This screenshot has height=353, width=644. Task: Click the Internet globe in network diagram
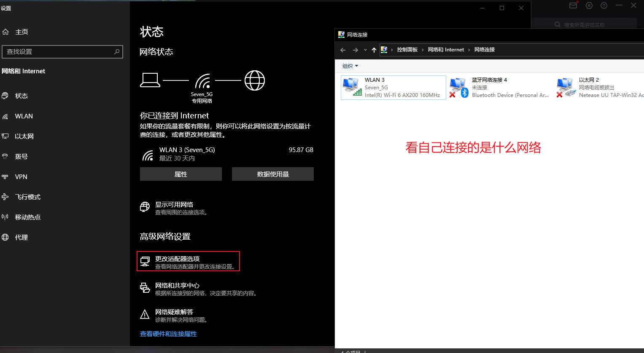pyautogui.click(x=255, y=80)
